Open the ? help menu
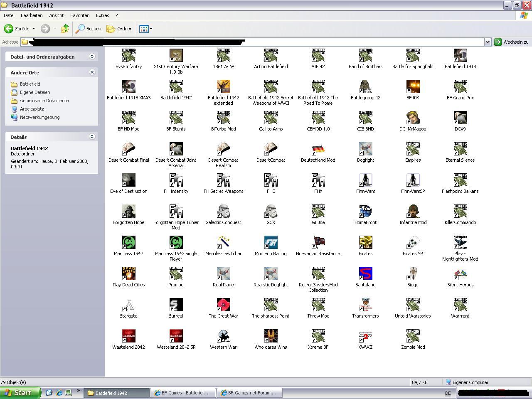 coord(116,15)
